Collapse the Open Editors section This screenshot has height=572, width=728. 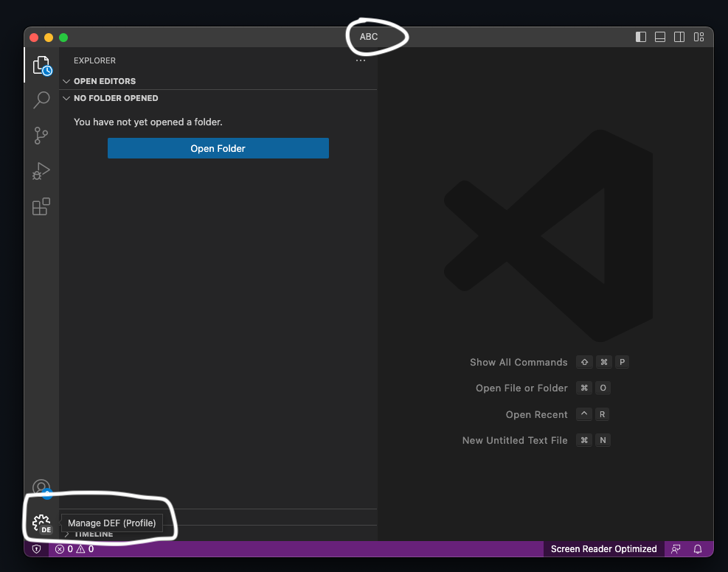[x=66, y=81]
